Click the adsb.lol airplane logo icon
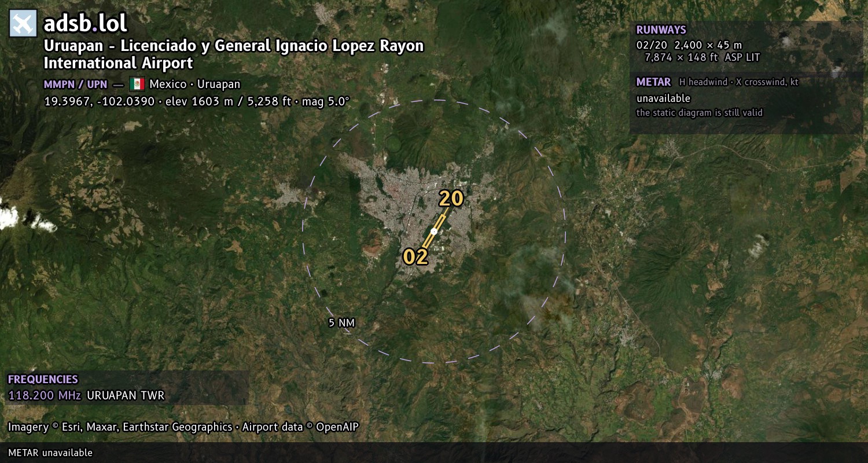Image resolution: width=868 pixels, height=463 pixels. (x=23, y=24)
